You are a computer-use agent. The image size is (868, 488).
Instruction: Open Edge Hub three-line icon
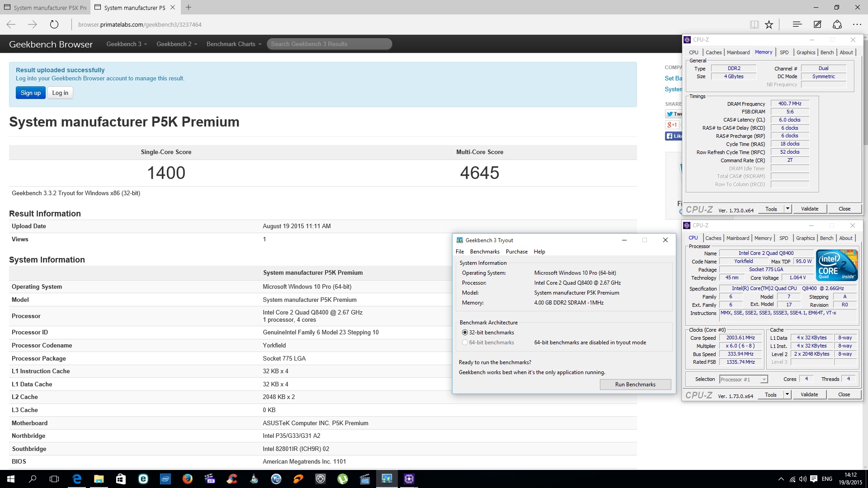(x=797, y=24)
